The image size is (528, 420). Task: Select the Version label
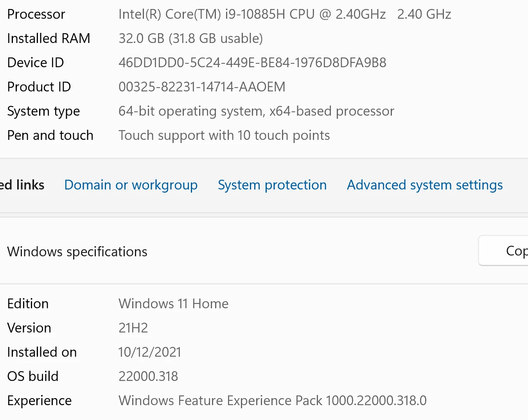click(29, 328)
